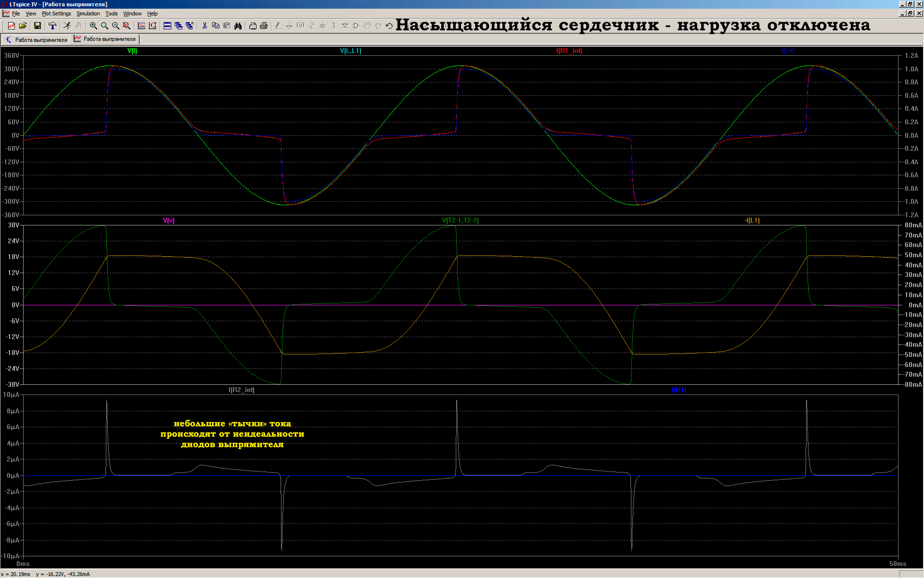Click the magenta V(v) trace label
Image resolution: width=924 pixels, height=578 pixels.
coord(168,220)
